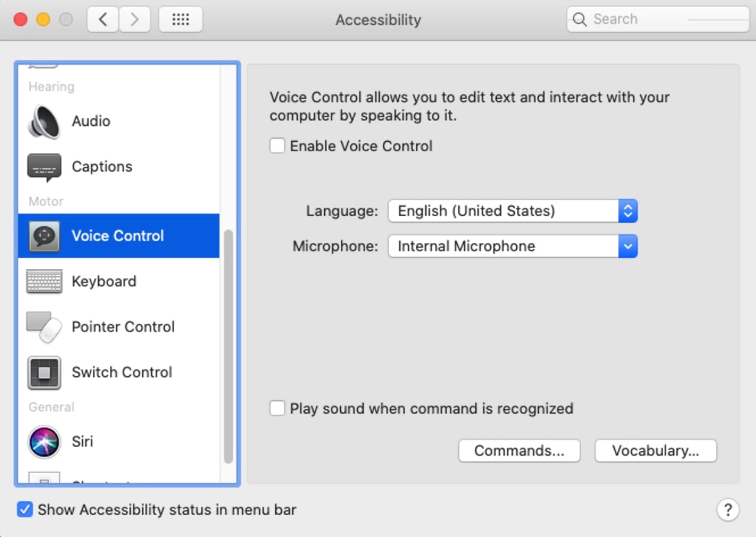Select the Pointer Control sidebar item
This screenshot has height=537, width=756.
(x=123, y=327)
